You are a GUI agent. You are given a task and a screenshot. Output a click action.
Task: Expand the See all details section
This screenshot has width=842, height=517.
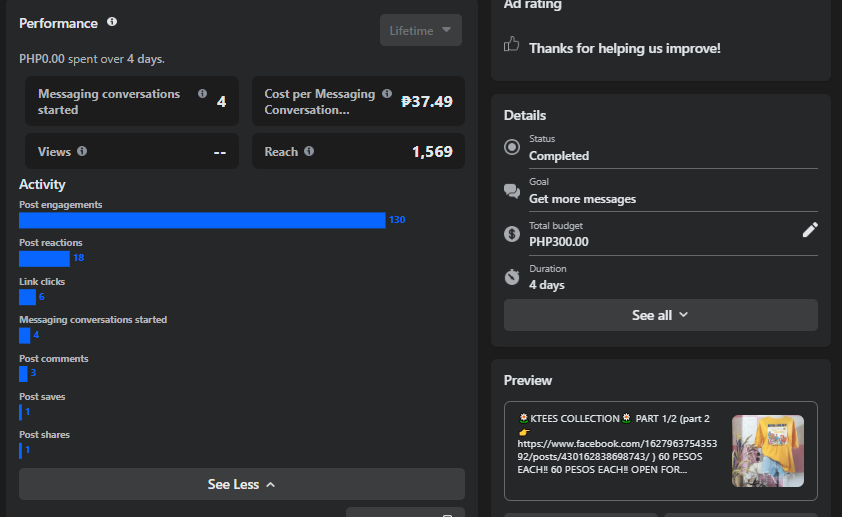point(660,315)
